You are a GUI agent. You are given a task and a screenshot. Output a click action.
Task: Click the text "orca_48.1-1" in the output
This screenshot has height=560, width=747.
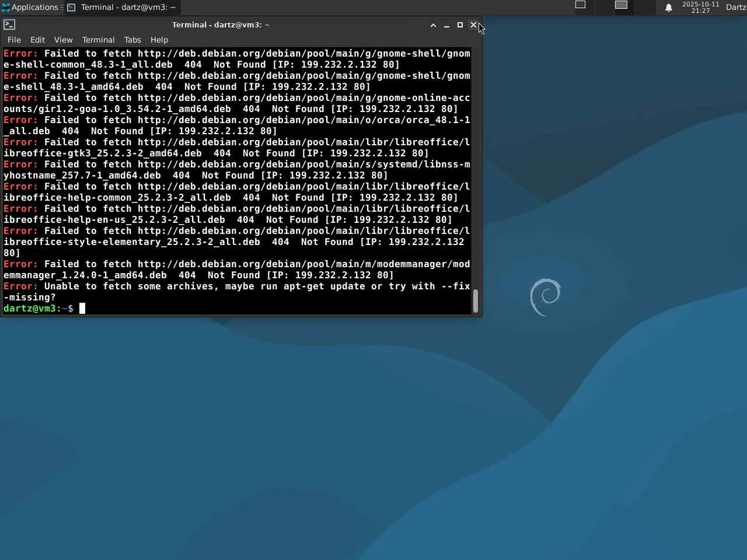[x=438, y=120]
